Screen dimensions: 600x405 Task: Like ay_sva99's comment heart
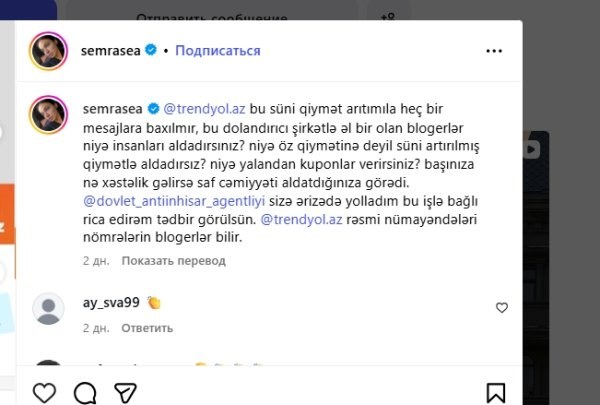click(x=502, y=308)
